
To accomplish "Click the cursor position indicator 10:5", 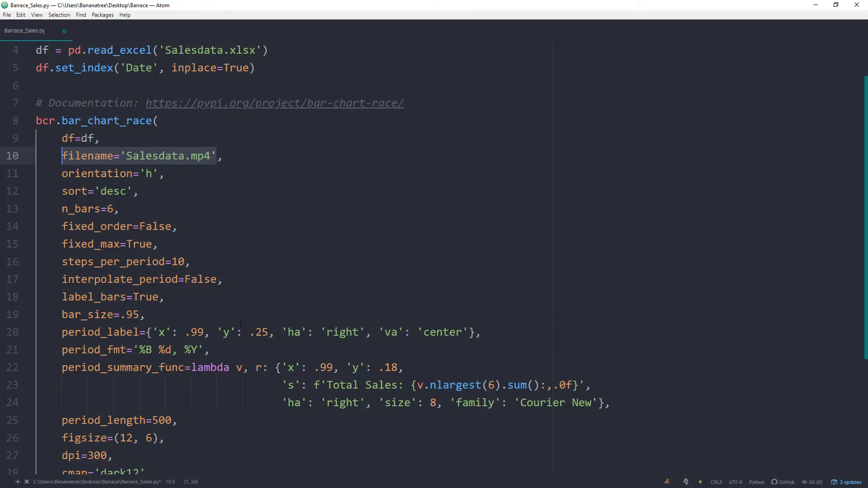I will pyautogui.click(x=170, y=482).
